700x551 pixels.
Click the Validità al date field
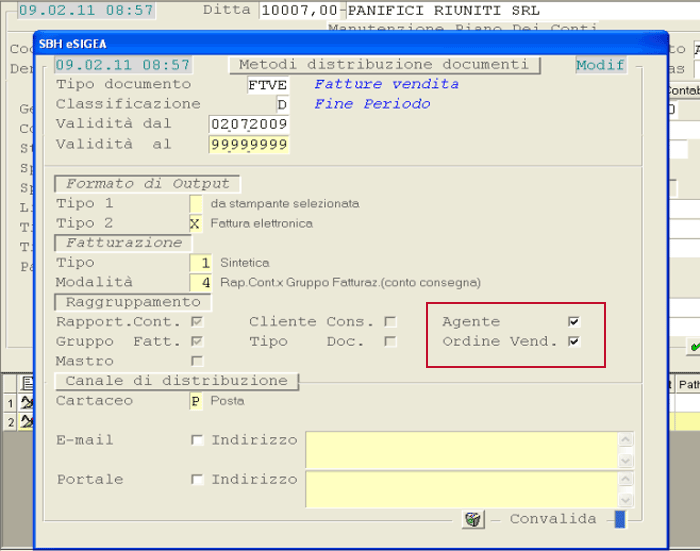tap(249, 144)
